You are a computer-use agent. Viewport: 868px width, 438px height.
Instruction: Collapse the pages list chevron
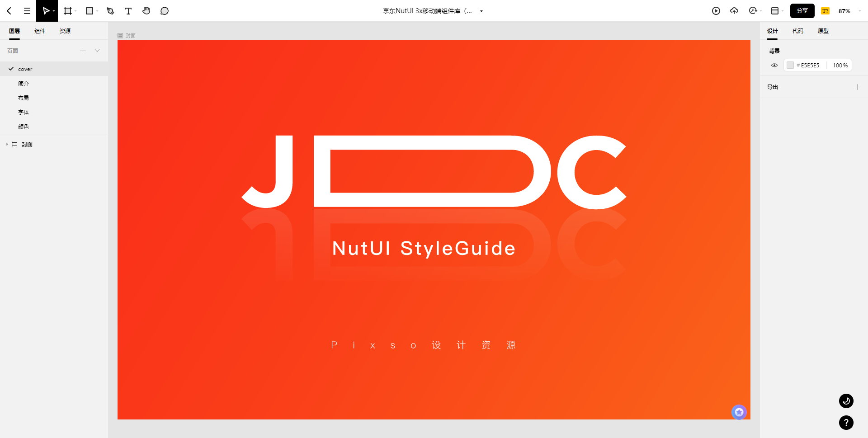tap(97, 51)
